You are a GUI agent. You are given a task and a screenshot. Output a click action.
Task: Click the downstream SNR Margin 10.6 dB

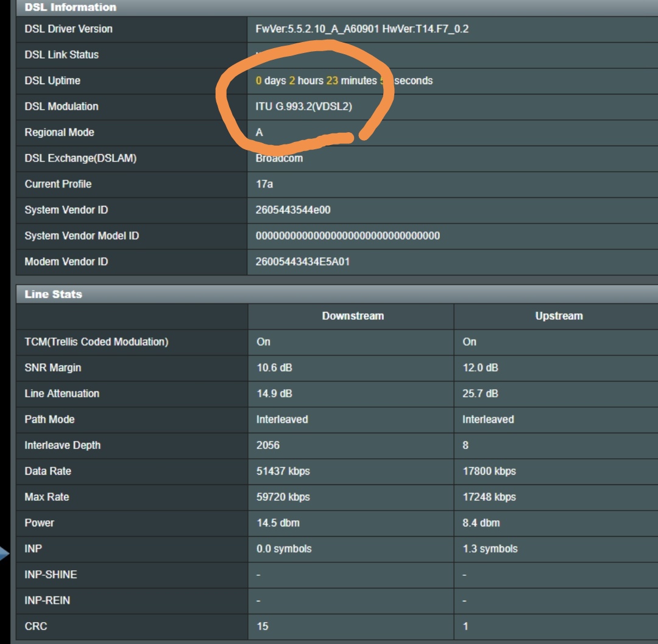pos(275,367)
